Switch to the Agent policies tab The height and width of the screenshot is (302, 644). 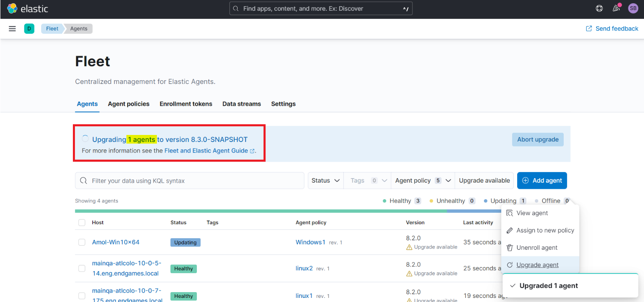pyautogui.click(x=128, y=104)
